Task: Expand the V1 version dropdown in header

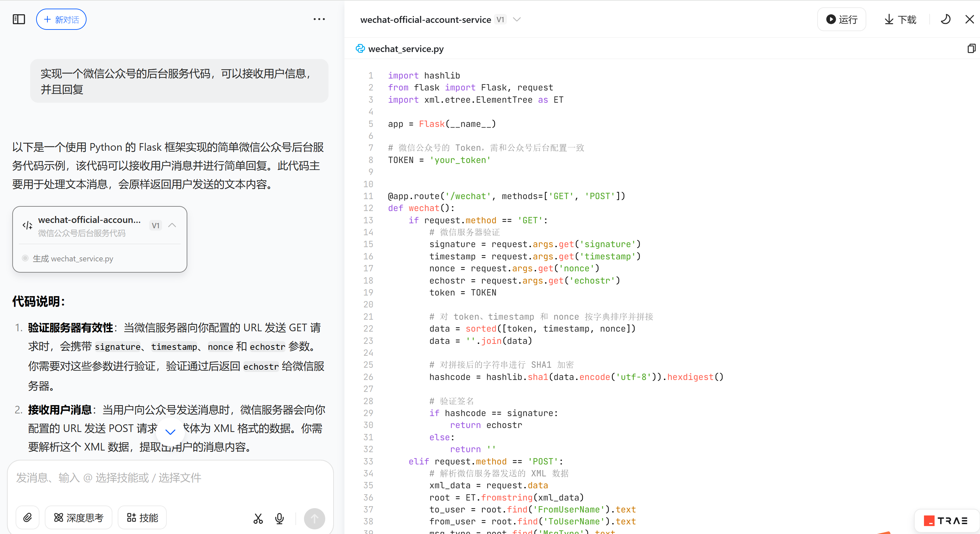Action: (x=517, y=20)
